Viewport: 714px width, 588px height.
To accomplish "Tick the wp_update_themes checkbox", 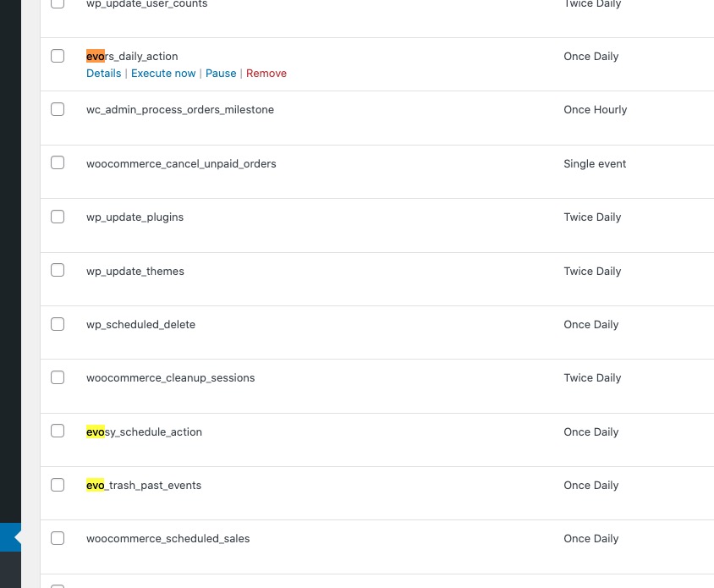I will 58,270.
